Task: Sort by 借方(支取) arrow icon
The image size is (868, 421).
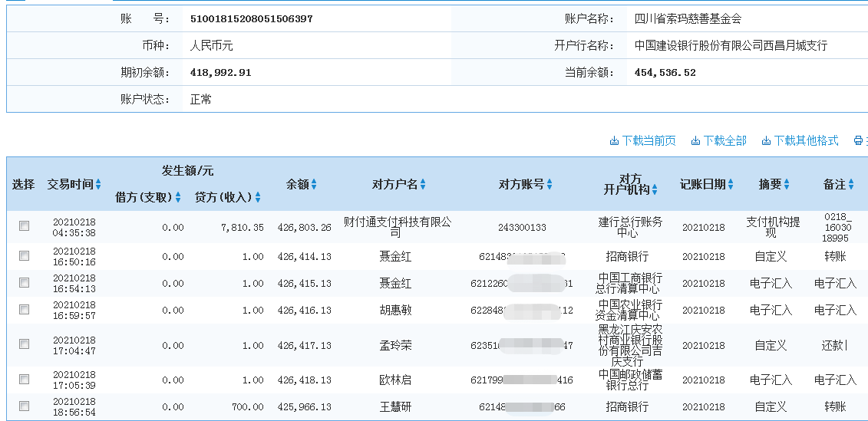Action: (178, 197)
